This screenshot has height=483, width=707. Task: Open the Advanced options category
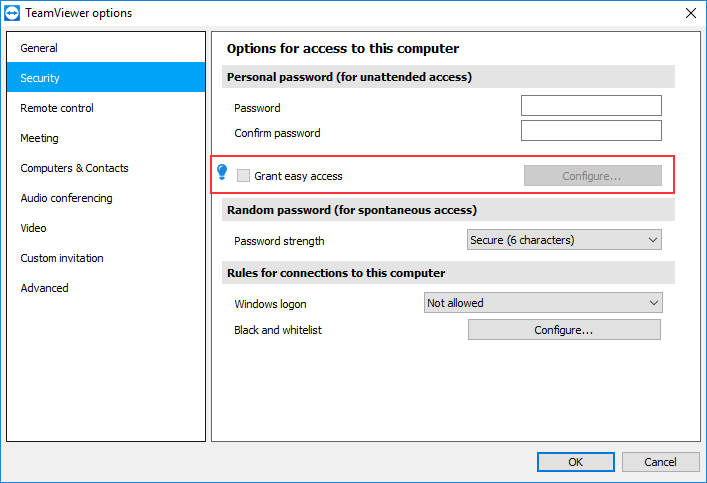[106, 288]
